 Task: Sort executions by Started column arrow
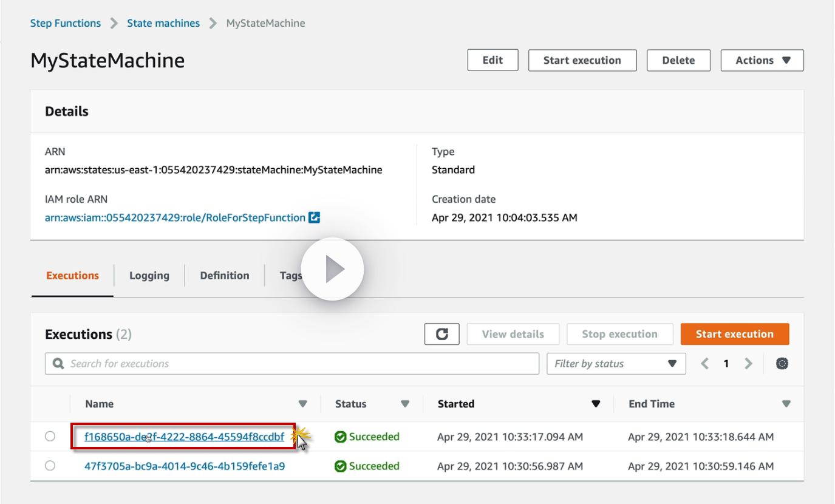[x=596, y=404]
